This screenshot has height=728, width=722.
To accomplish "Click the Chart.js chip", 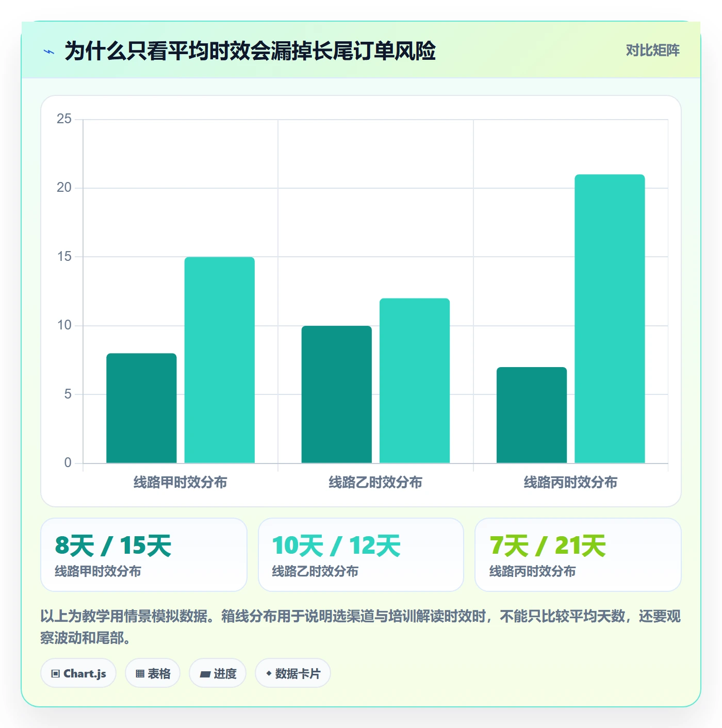I will point(78,673).
